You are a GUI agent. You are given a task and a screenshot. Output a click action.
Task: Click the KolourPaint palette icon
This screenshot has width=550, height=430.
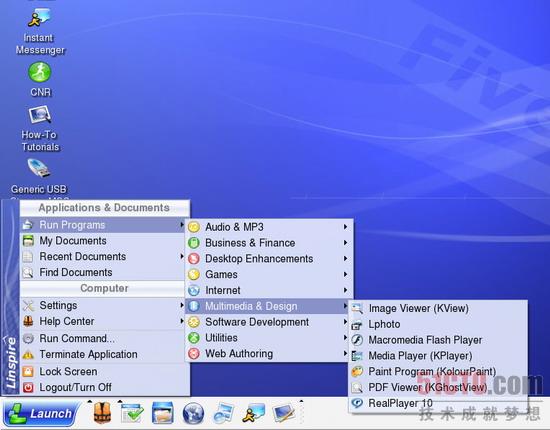point(357,371)
